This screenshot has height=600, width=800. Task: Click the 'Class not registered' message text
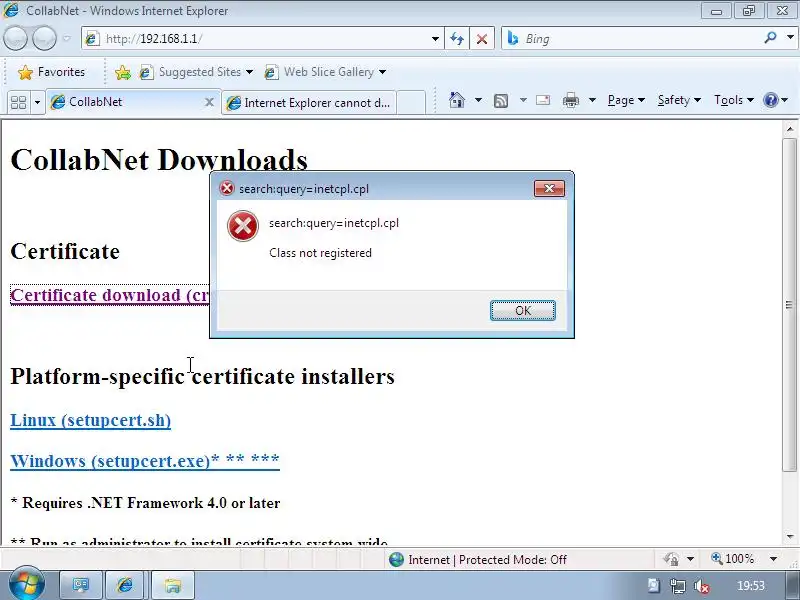320,253
